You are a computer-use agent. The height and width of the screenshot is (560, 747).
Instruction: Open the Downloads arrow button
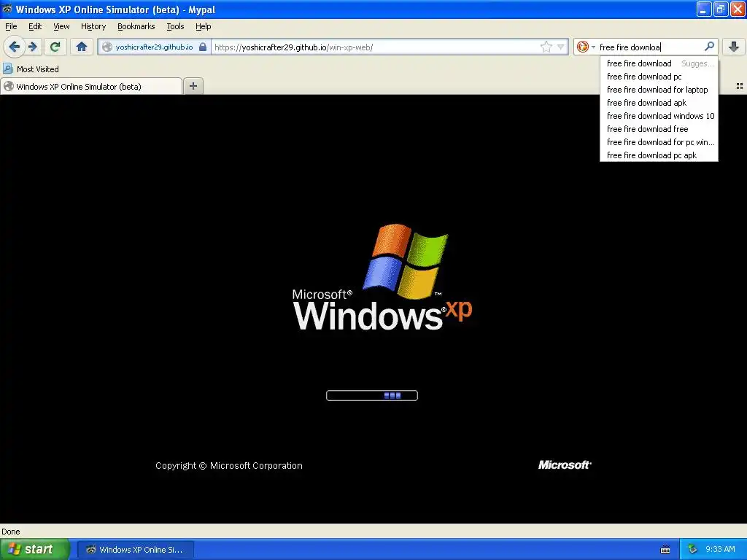pos(734,47)
